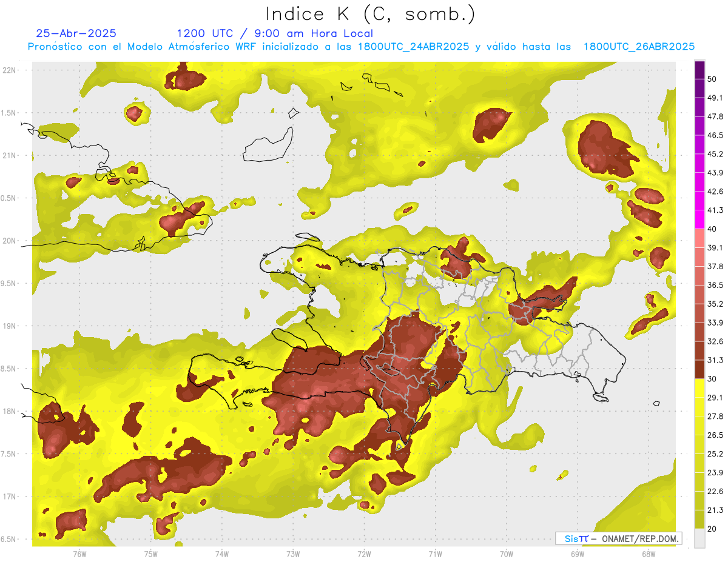Click the "76W" longitude label
This screenshot has width=728, height=562.
coord(79,554)
